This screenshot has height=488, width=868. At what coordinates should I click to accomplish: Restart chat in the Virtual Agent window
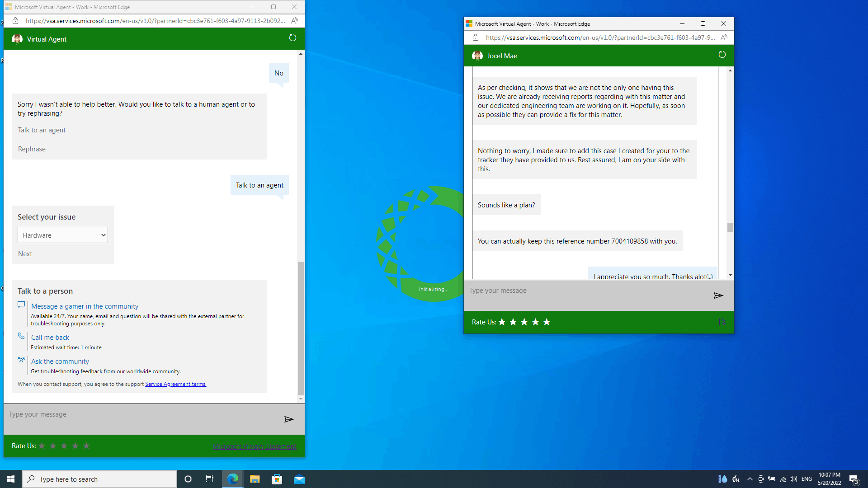click(x=292, y=38)
